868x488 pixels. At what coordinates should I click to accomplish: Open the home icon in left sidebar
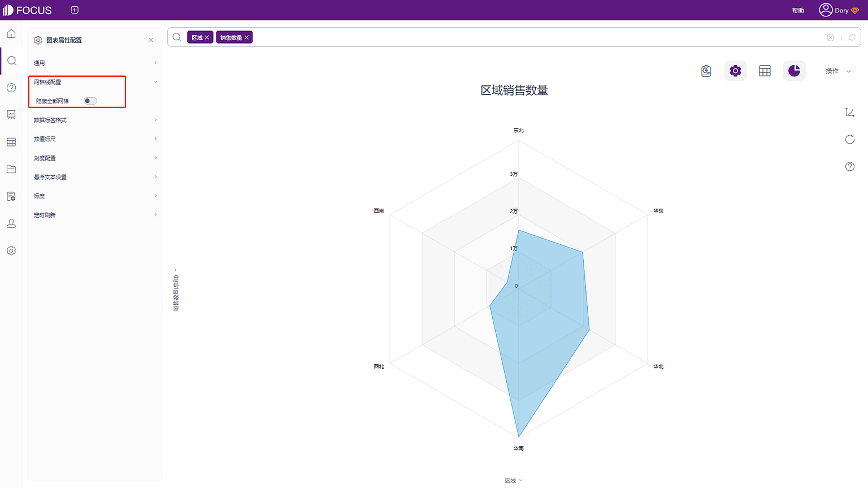(x=11, y=34)
